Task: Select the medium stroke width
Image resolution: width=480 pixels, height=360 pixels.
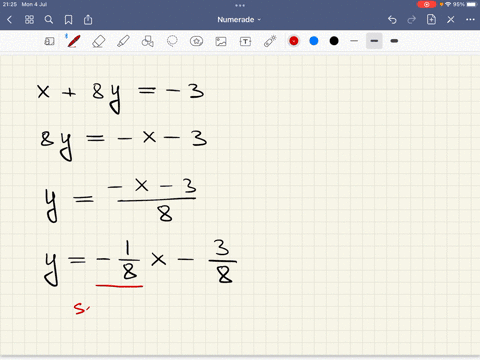Action: [x=374, y=41]
